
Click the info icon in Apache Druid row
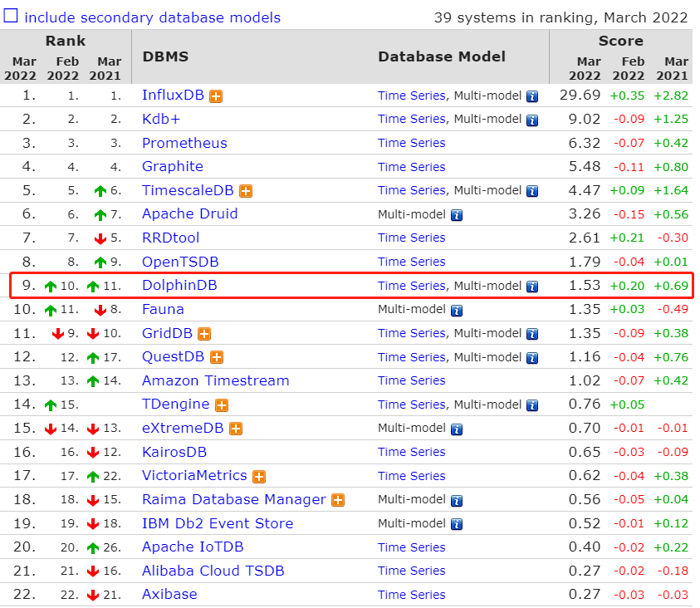(x=456, y=215)
